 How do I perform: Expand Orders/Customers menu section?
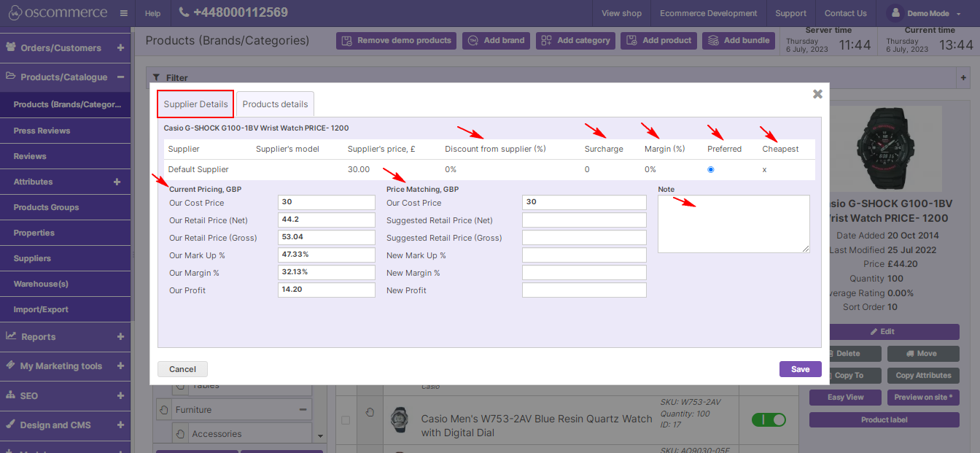pos(120,48)
